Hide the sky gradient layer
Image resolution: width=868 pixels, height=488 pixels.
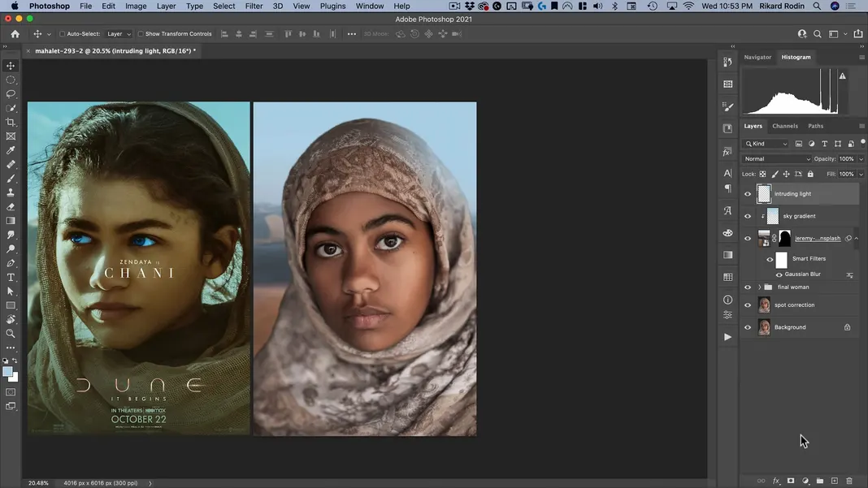pyautogui.click(x=748, y=216)
